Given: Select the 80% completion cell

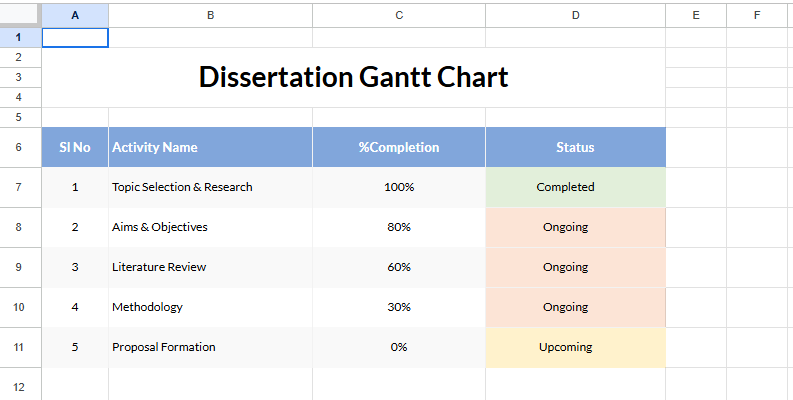Looking at the screenshot, I should pyautogui.click(x=399, y=227).
